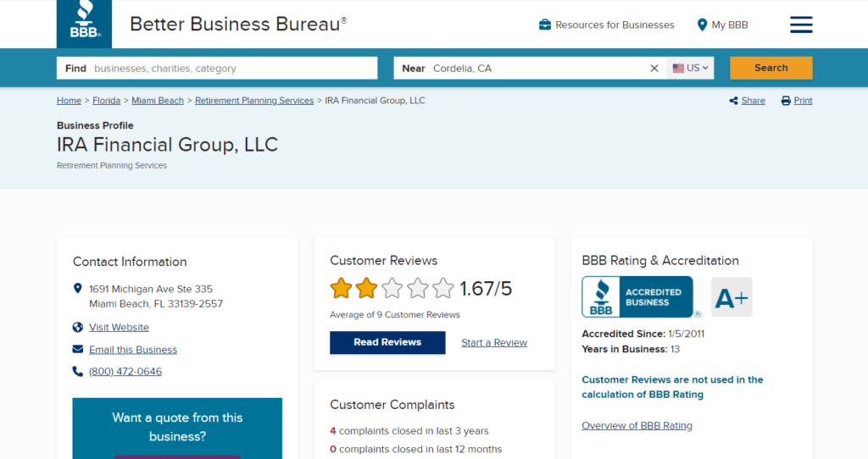Click the Share link text

(753, 101)
